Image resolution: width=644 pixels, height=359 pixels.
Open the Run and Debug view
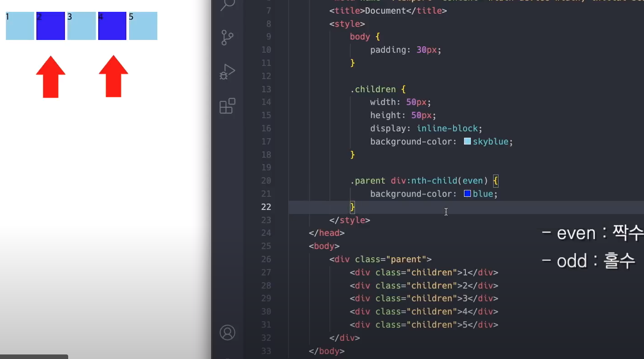tap(227, 72)
